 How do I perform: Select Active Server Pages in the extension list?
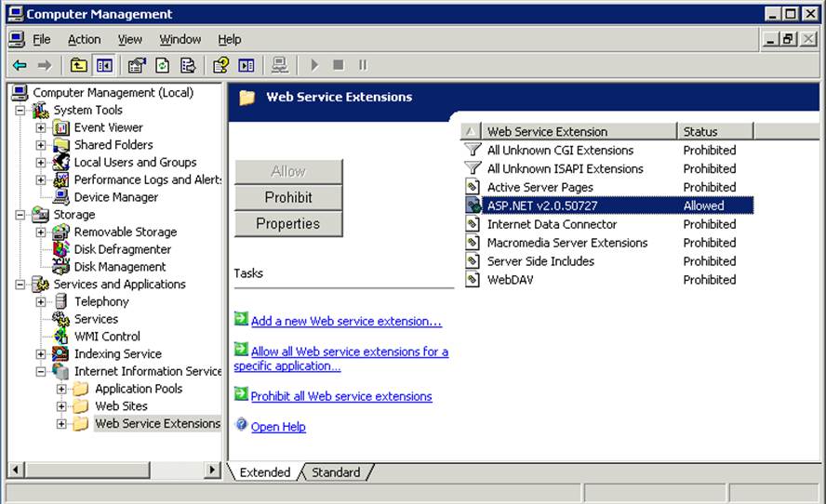540,187
